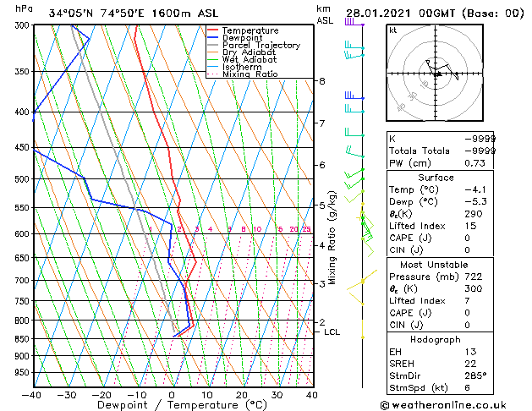This screenshot has width=532, height=411.
Task: Click the surface Temp value −4.1
Action: click(475, 189)
